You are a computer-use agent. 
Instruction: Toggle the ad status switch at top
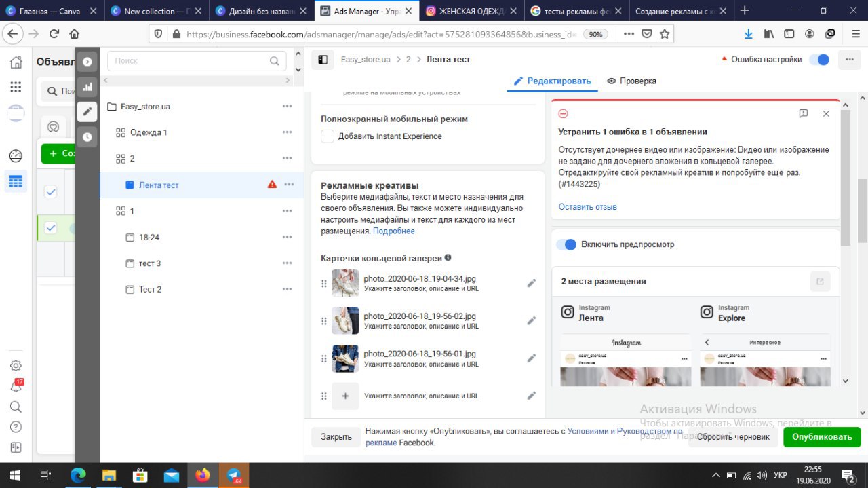click(820, 60)
